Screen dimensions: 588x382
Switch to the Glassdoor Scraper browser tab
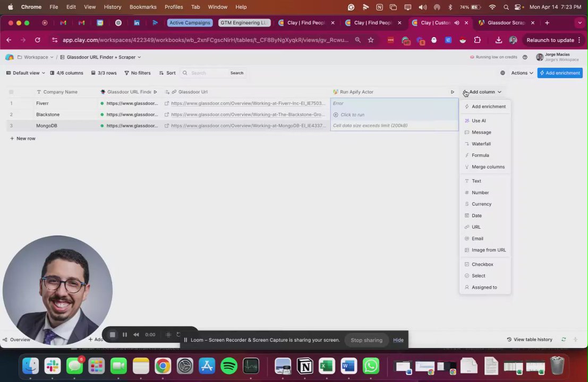pos(506,23)
